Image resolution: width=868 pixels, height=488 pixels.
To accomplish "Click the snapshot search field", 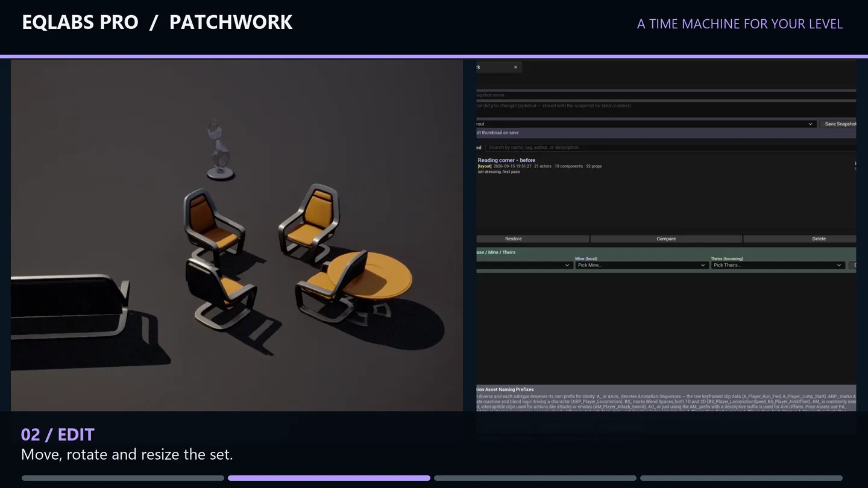I will click(670, 147).
